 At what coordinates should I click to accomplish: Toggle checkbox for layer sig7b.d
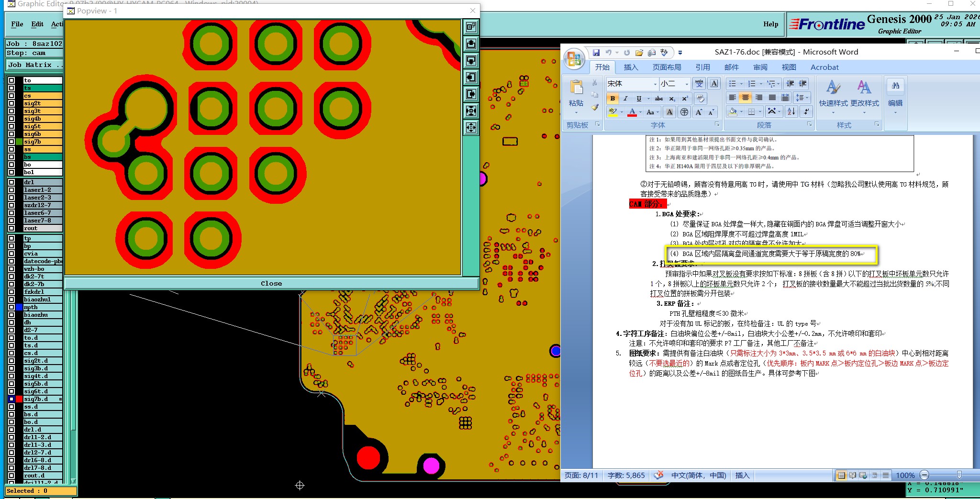(11, 399)
